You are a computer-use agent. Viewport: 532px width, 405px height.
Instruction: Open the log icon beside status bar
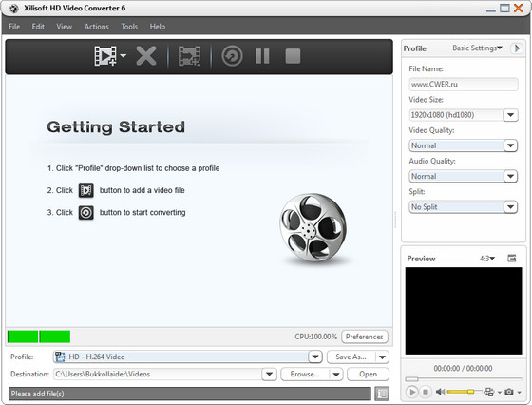(382, 394)
